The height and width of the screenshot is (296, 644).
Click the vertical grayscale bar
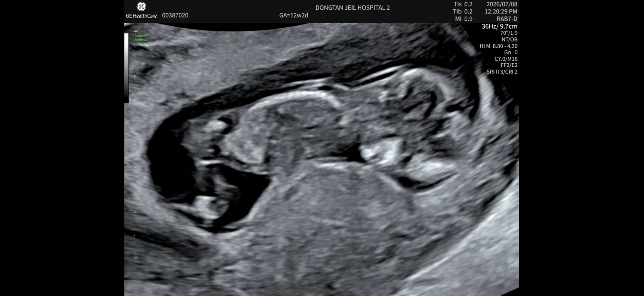[126, 68]
